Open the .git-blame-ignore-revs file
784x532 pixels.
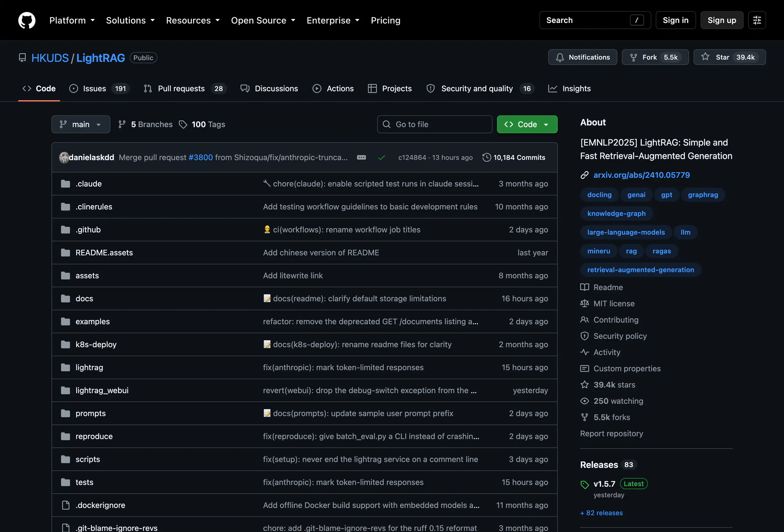(116, 528)
